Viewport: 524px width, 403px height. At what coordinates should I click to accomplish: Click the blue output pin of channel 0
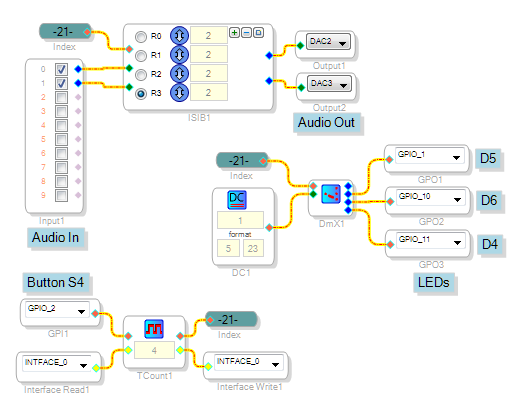click(78, 69)
